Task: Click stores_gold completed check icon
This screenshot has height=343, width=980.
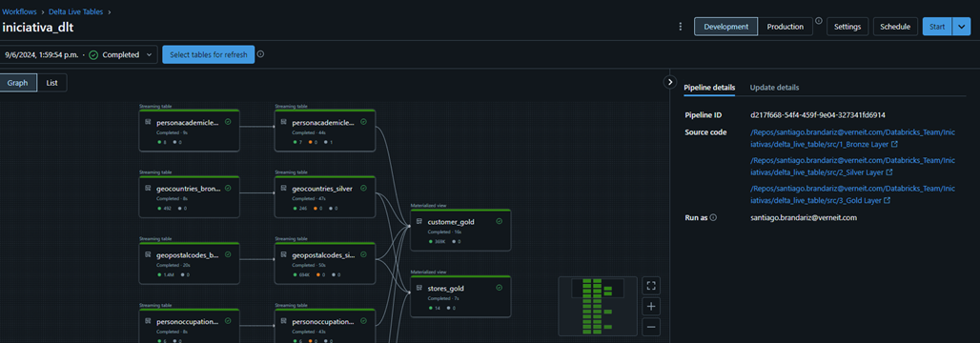Action: pos(499,288)
